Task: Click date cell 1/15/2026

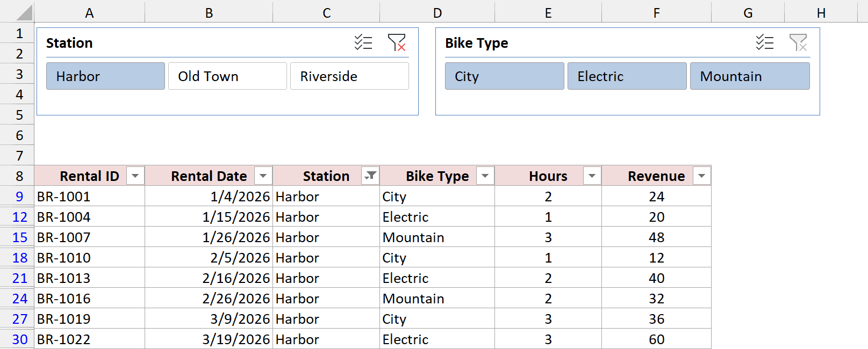Action: click(x=209, y=216)
